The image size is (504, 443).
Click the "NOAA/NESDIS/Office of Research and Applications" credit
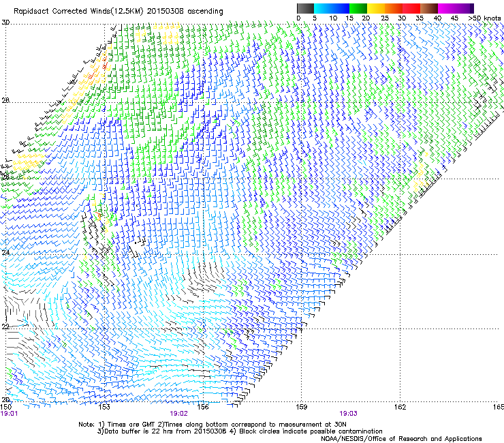401,439
